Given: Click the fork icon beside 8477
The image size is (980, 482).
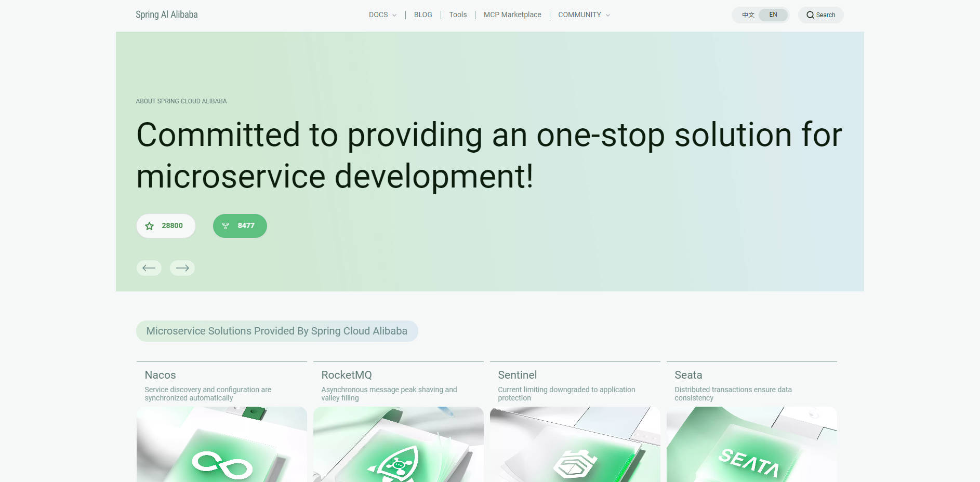Looking at the screenshot, I should (x=226, y=226).
